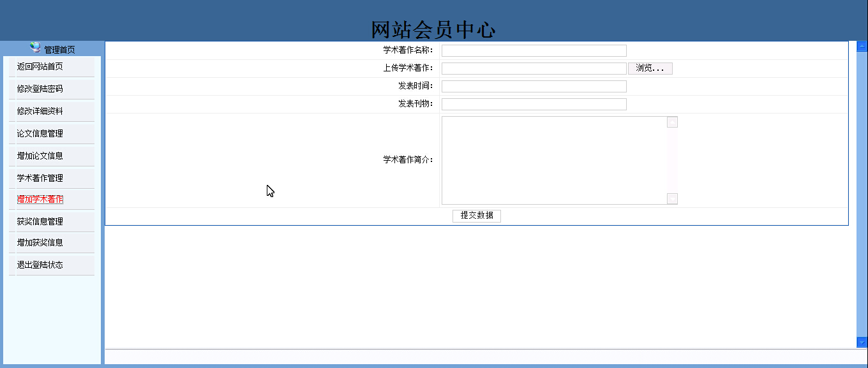868x368 pixels.
Task: Click the 上传学术著作 file path field
Action: click(534, 68)
